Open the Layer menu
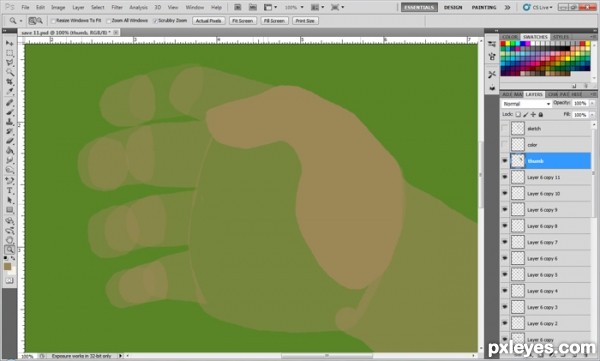Viewport: 600px width, 361px height. pyautogui.click(x=78, y=7)
